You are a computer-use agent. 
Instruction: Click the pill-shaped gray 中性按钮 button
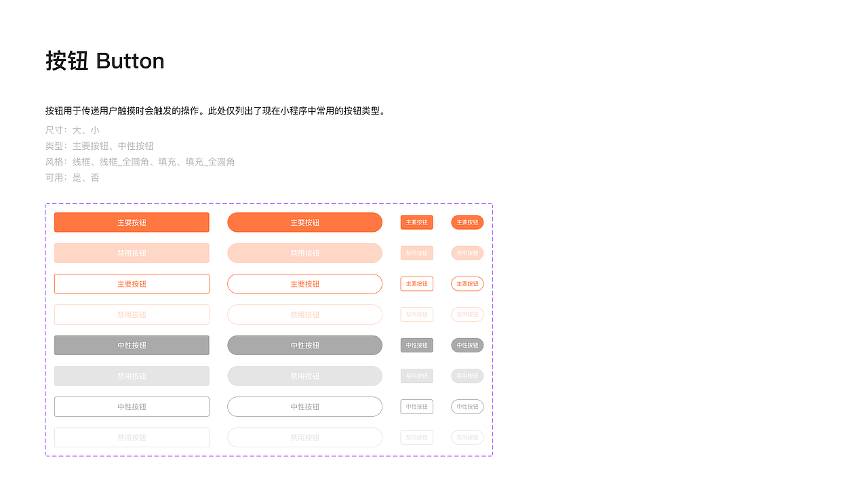304,345
